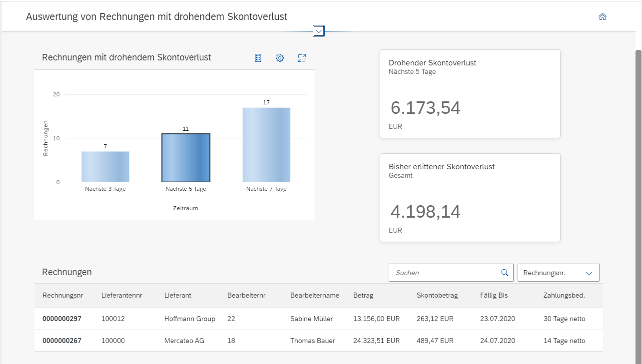
Task: Open the Rechnungsnr. sort dropdown
Action: (x=558, y=272)
